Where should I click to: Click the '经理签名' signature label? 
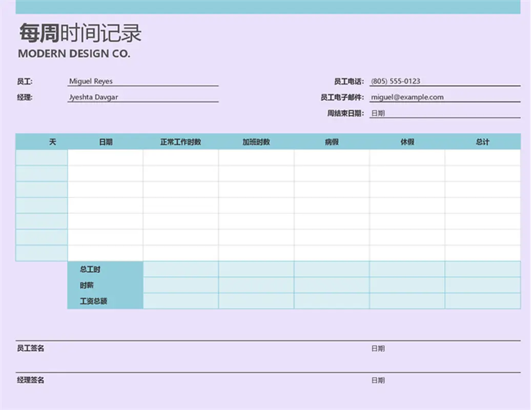point(31,380)
